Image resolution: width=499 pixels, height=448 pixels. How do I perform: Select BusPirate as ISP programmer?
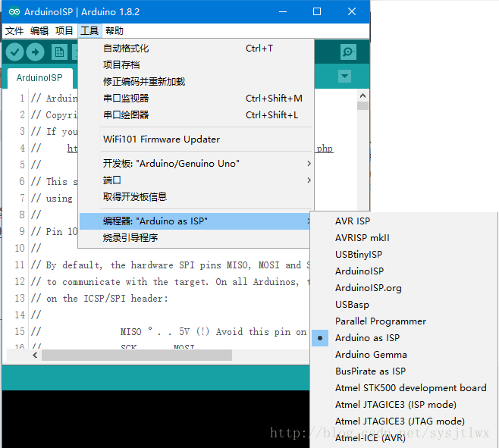tap(404, 371)
